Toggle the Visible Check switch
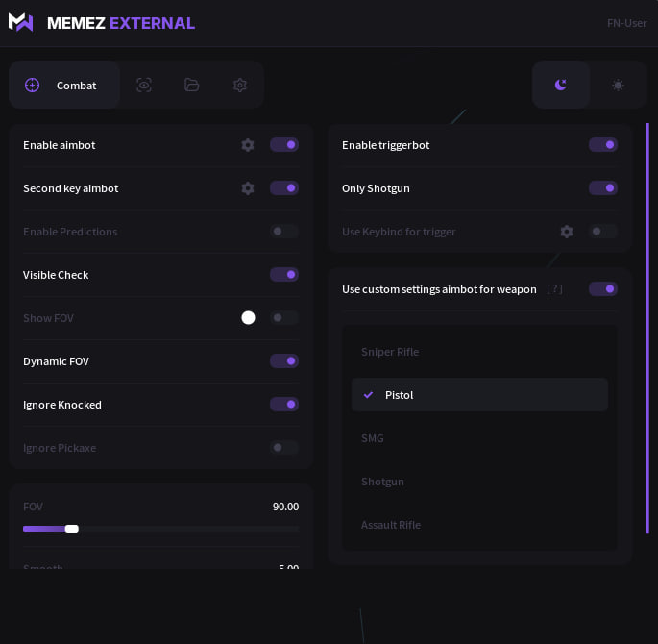The height and width of the screenshot is (644, 658). pos(284,275)
